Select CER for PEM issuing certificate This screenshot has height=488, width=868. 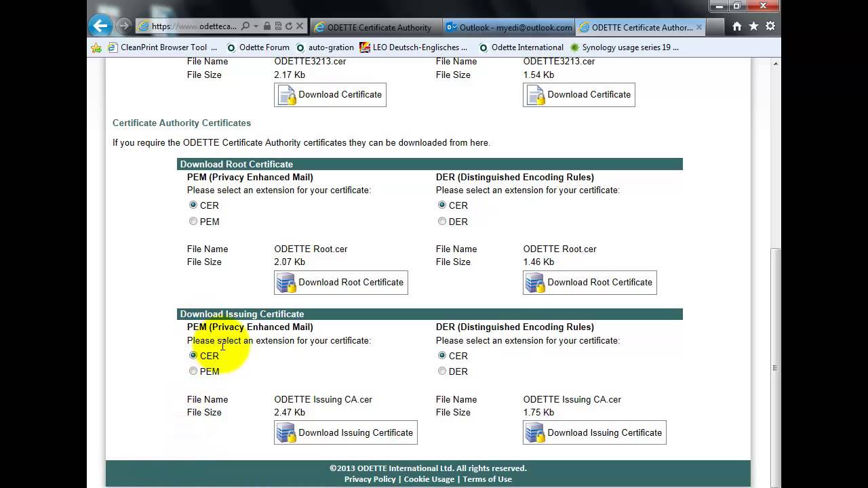tap(193, 355)
